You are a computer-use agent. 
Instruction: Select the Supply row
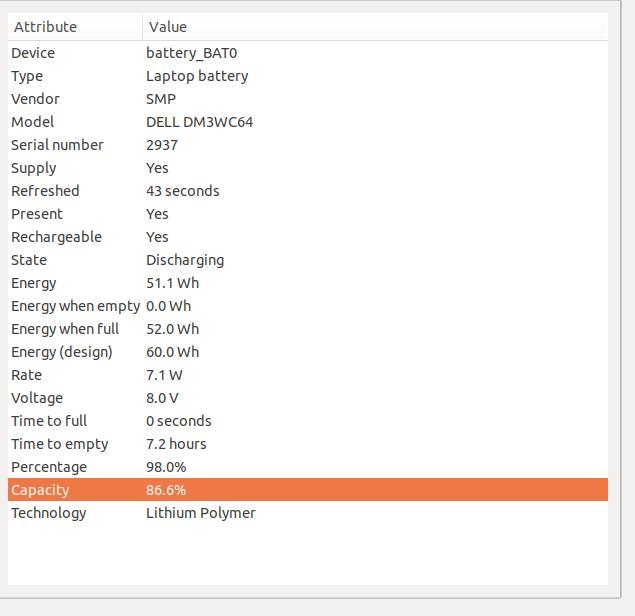(x=308, y=168)
